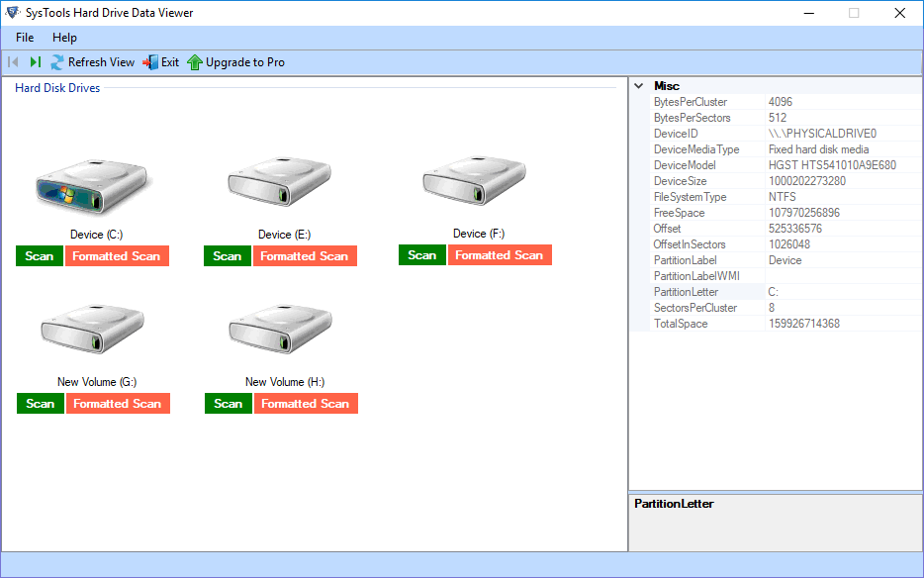Viewport: 924px width, 578px height.
Task: Click the New Volume (G:) drive icon
Action: pos(95,333)
